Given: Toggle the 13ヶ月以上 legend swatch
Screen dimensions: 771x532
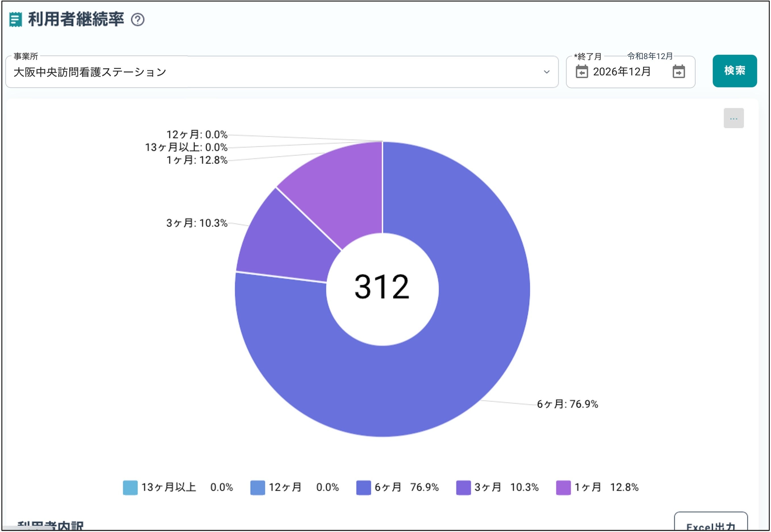Looking at the screenshot, I should point(130,488).
